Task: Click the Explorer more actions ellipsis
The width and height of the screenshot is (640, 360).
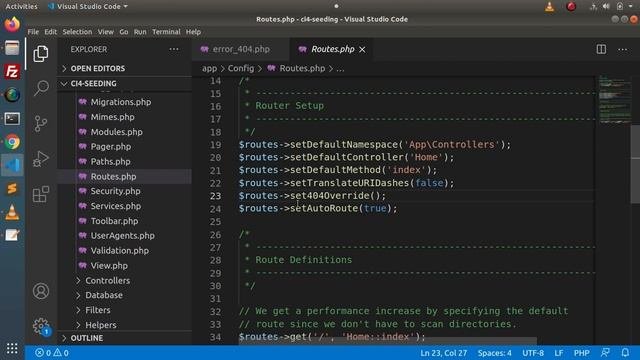Action: 174,49
